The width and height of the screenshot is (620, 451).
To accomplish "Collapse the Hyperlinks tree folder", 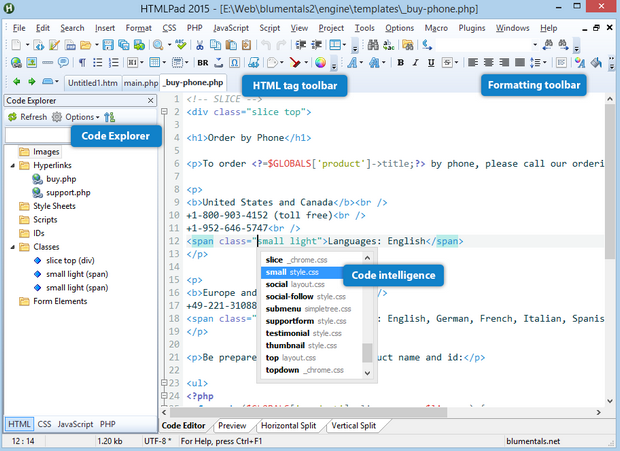I will (11, 166).
